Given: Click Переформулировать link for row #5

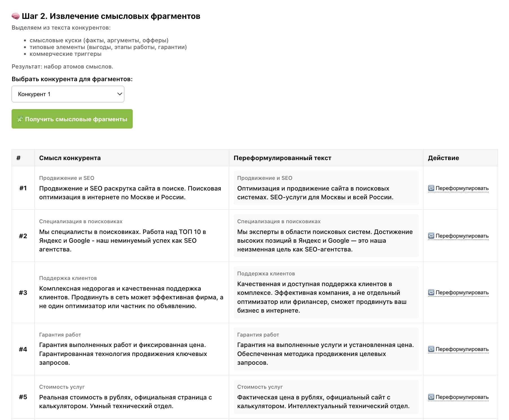Looking at the screenshot, I should (x=462, y=397).
